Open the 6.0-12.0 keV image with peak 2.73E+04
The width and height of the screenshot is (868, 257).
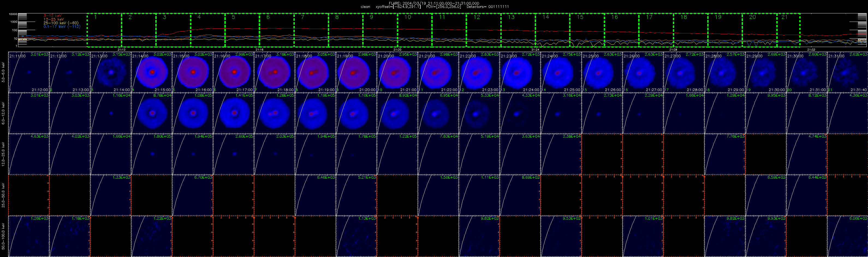click(x=602, y=113)
